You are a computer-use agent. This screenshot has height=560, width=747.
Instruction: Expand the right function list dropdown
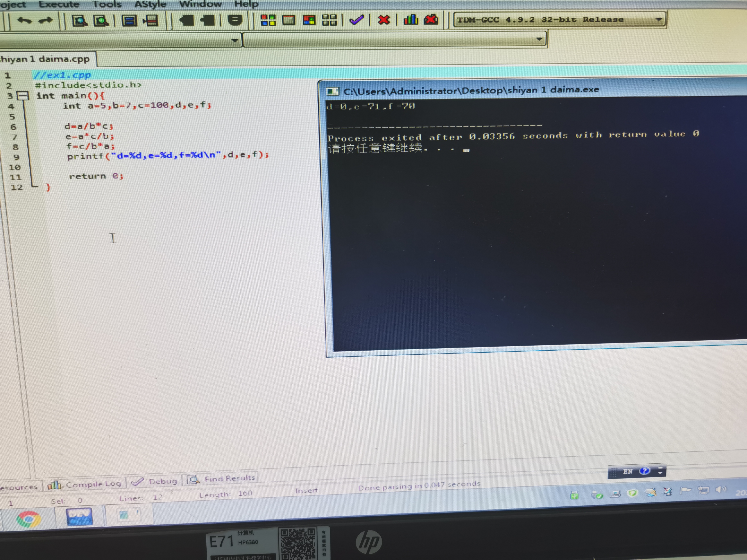tap(539, 39)
